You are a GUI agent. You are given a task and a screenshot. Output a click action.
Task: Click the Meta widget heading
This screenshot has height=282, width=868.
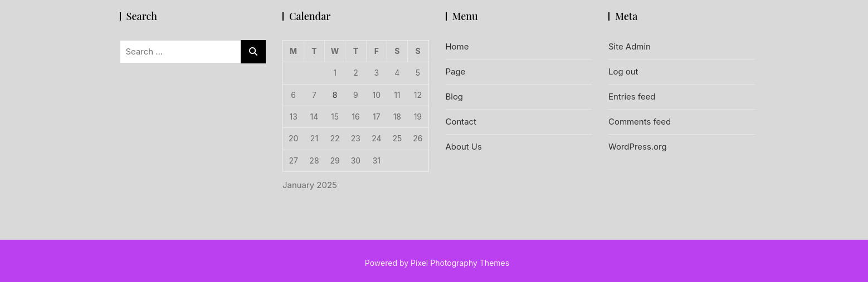pos(626,16)
